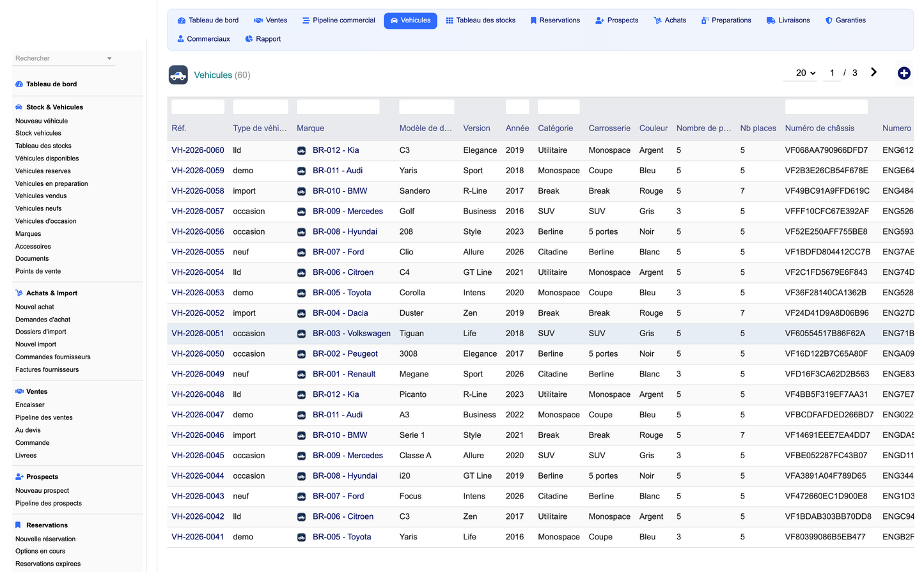Click the Marque column filter field
Viewport: 924px width, 572px height.
[x=338, y=107]
